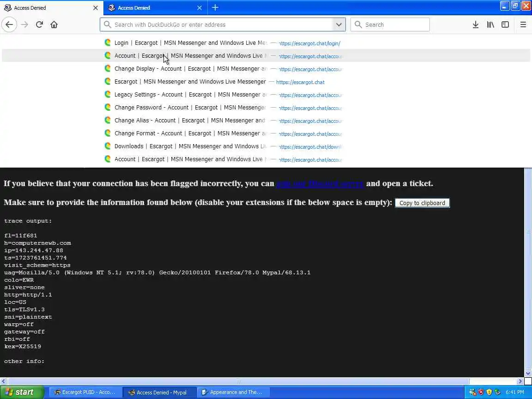Open the hamburger application menu
This screenshot has width=532, height=399.
(523, 24)
